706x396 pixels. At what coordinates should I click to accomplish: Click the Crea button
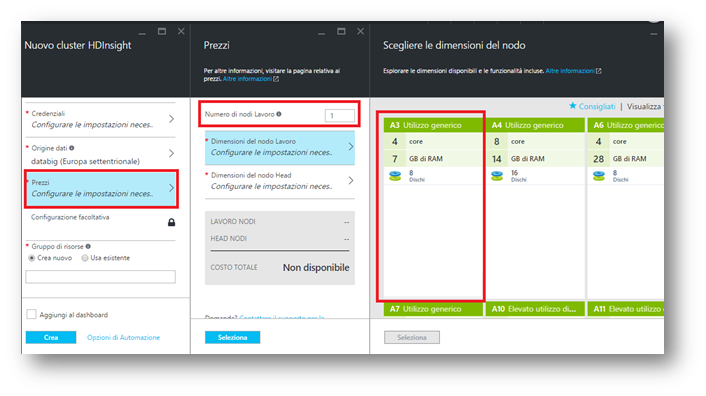51,337
